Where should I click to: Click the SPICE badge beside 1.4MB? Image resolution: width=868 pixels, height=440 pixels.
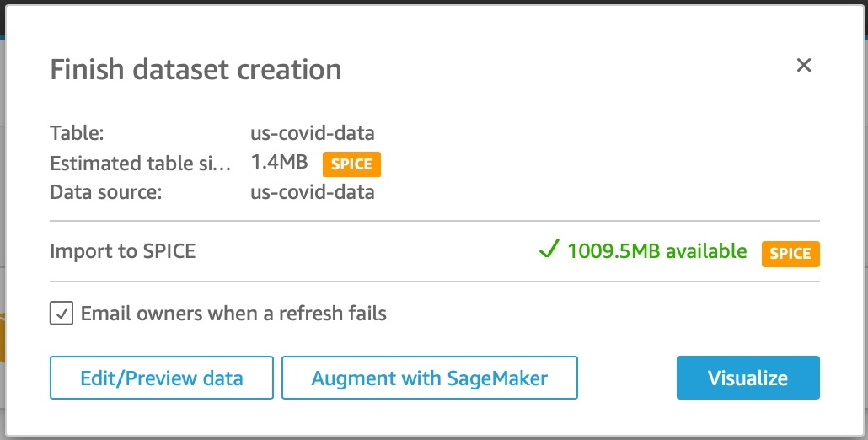coord(351,164)
